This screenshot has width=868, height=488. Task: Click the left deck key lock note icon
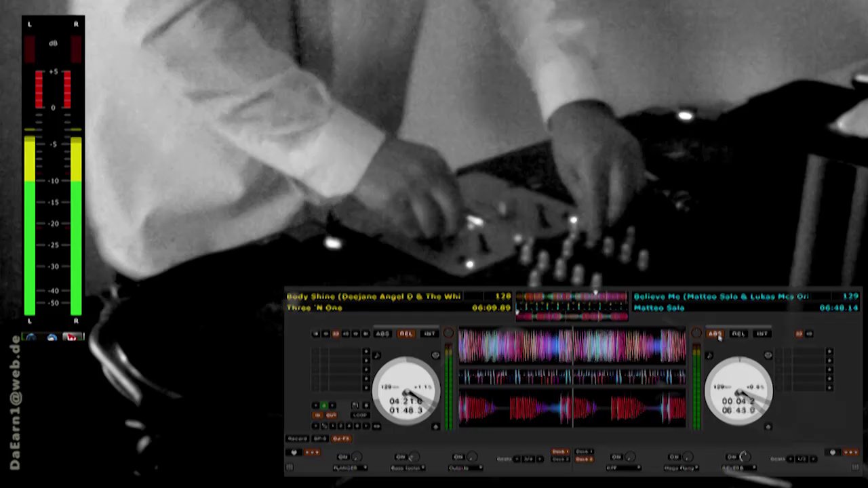(376, 355)
